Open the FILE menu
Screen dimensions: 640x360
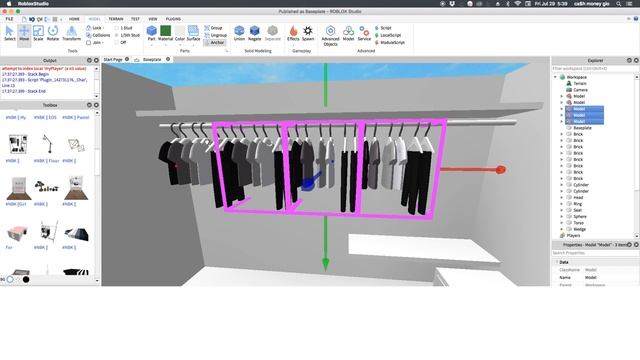tap(9, 19)
